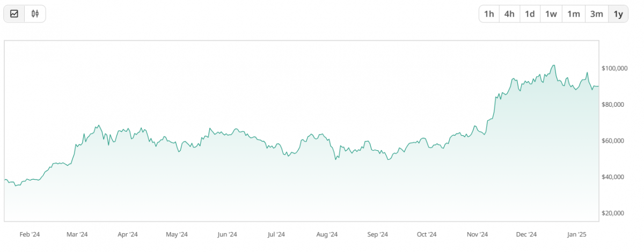This screenshot has height=252, width=644.
Task: Switch to the candlestick chart view
Action: (x=35, y=14)
